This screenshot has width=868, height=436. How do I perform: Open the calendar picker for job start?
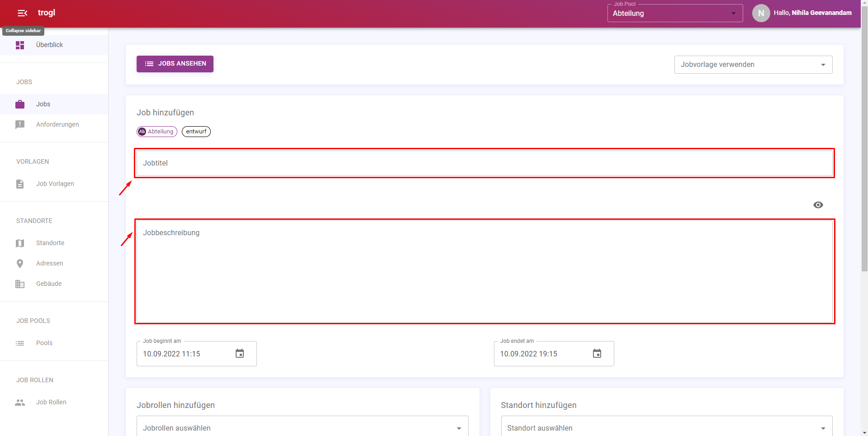[240, 354]
